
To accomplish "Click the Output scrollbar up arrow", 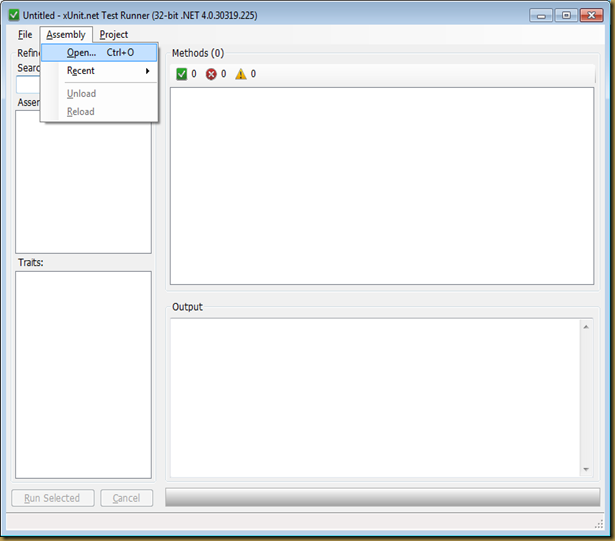I will click(x=586, y=327).
